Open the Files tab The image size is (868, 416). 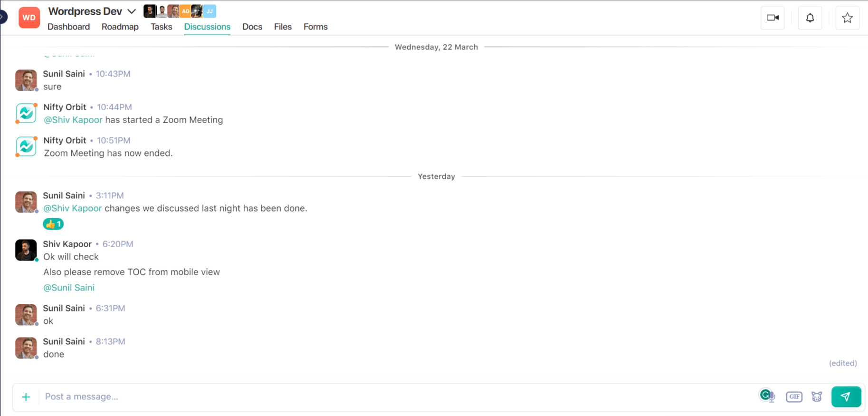click(283, 27)
